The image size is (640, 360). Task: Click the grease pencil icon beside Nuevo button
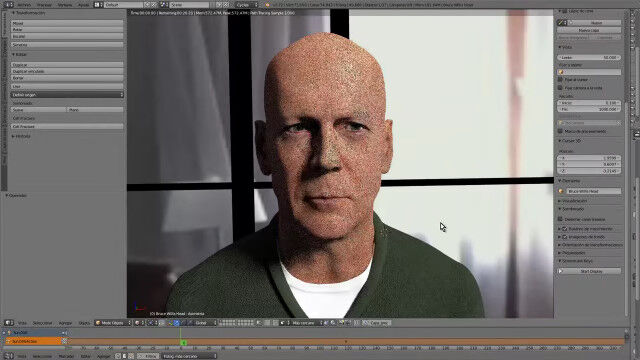pos(562,23)
